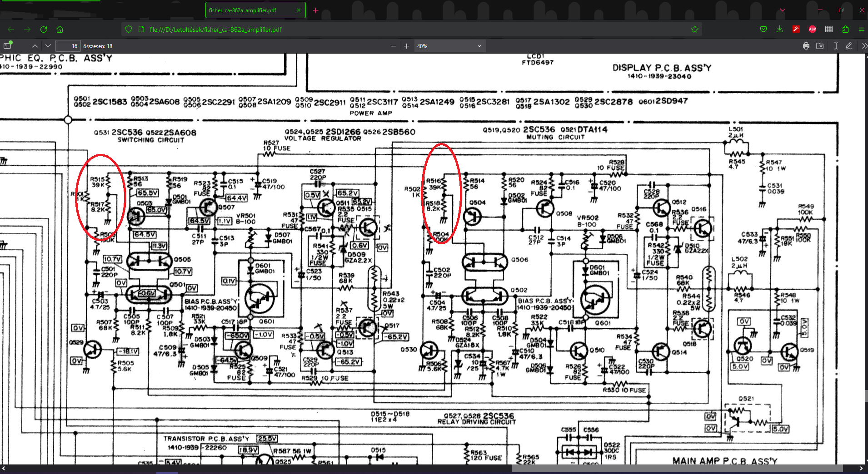The height and width of the screenshot is (474, 868).
Task: List all tabs dropdown arrow
Action: 783,10
